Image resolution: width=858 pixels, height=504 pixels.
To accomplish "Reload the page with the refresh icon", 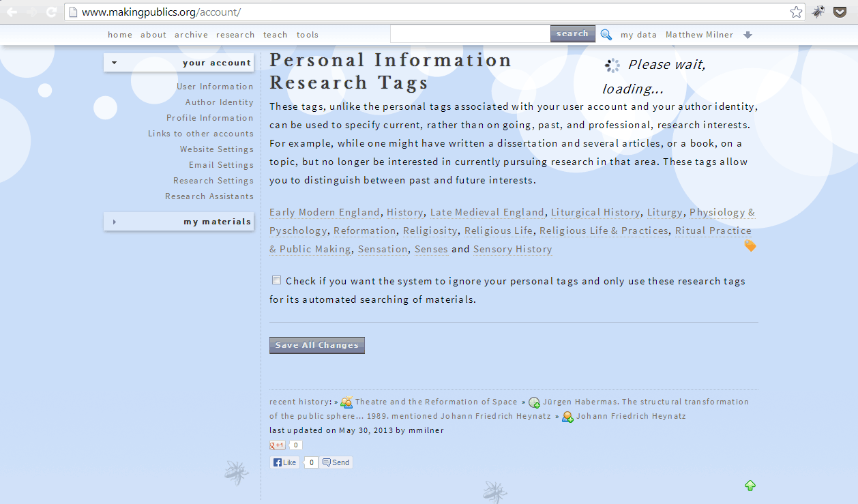I will (x=51, y=12).
